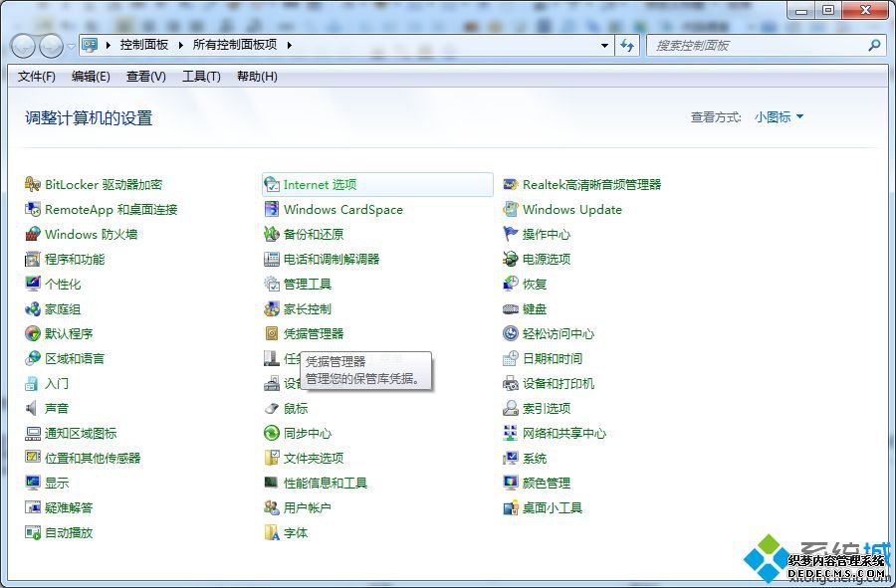Click the 程序和功能 icon

click(x=32, y=259)
